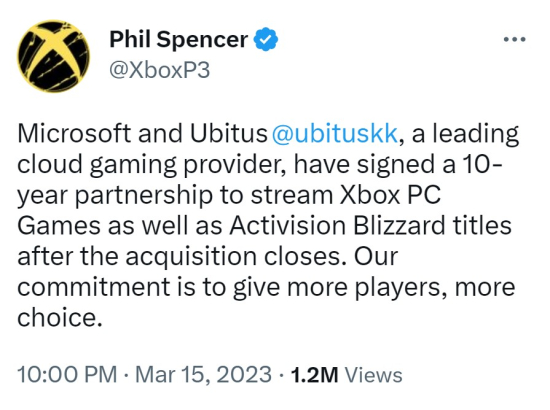Click the Mar 15, 2023 date
The width and height of the screenshot is (550, 410).
tap(203, 375)
